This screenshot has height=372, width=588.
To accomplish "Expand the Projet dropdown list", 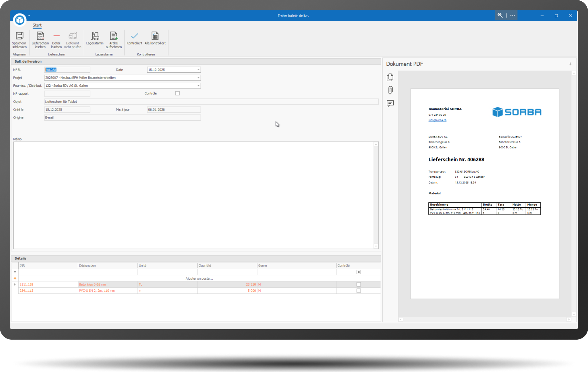I will coord(198,78).
